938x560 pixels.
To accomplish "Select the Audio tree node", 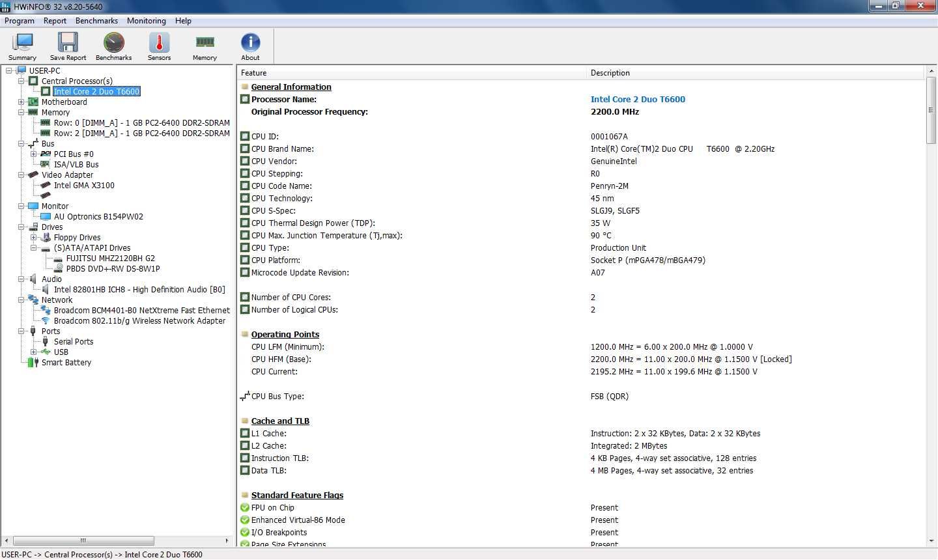I will tap(51, 279).
